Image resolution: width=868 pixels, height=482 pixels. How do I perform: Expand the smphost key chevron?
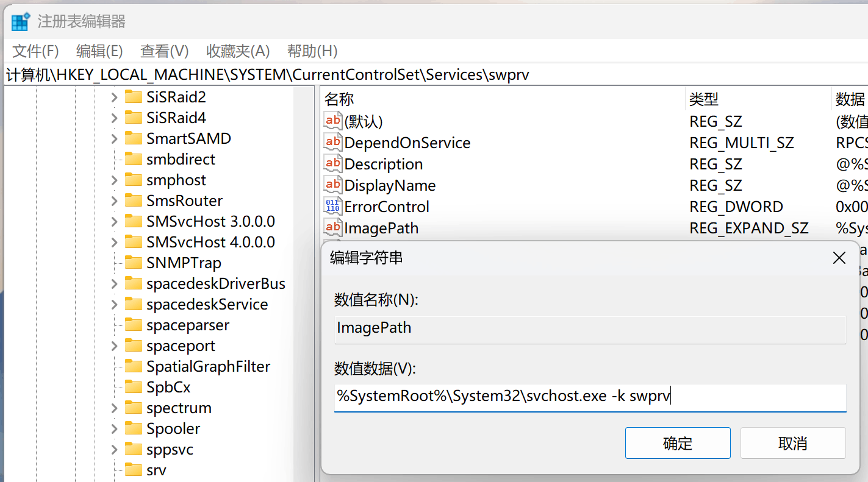[114, 180]
